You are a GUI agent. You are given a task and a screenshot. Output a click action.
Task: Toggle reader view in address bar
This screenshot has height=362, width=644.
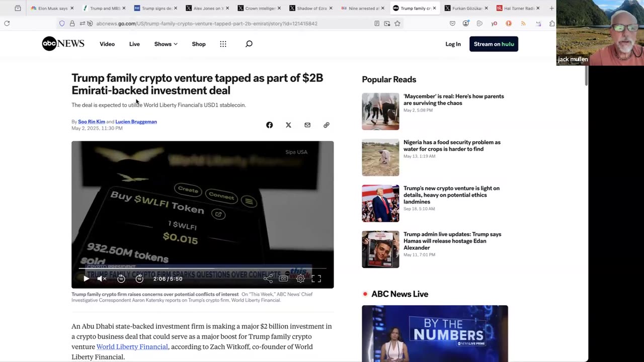point(377,23)
